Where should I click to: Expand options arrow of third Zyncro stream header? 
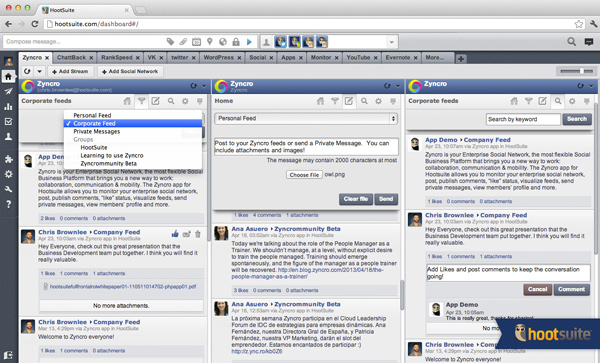coord(592,86)
